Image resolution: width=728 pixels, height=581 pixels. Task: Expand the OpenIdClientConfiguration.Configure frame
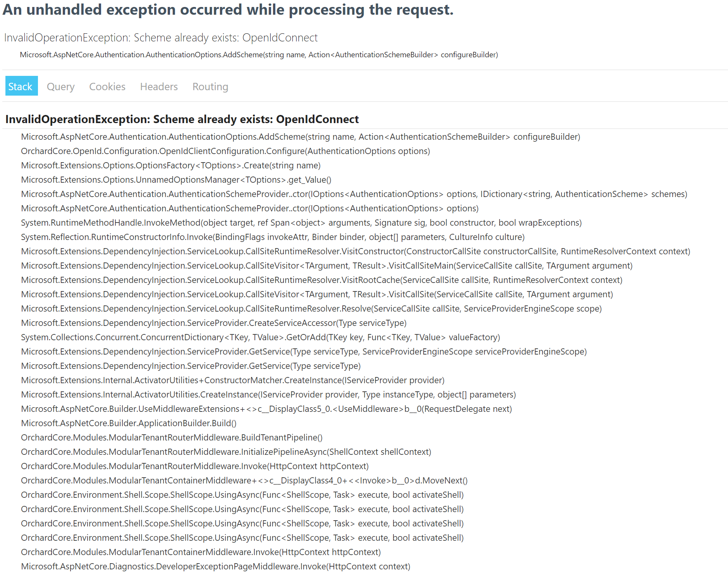(x=225, y=151)
